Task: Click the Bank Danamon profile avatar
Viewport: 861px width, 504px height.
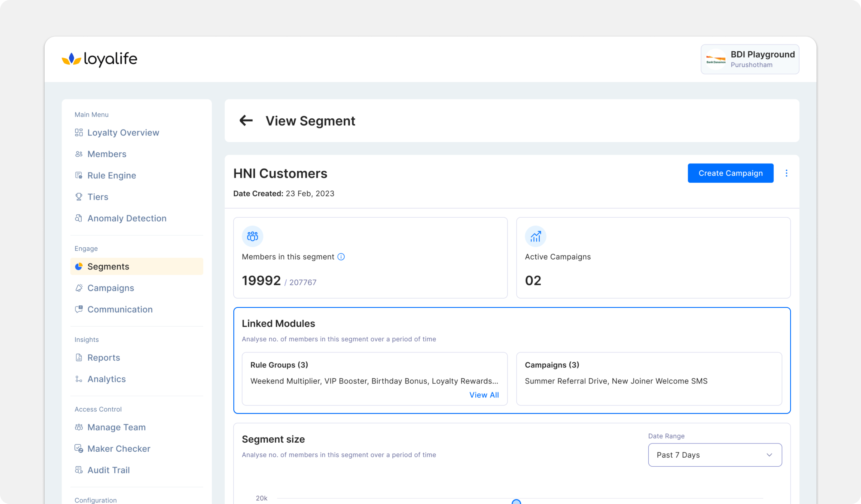Action: [716, 59]
